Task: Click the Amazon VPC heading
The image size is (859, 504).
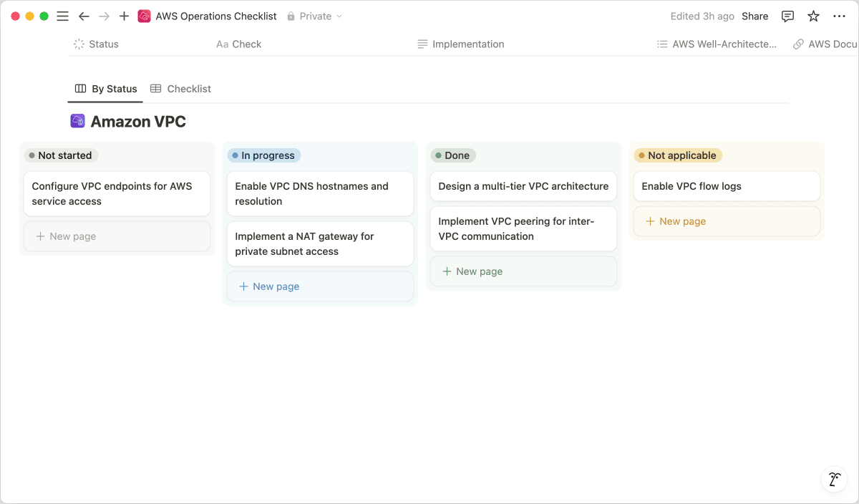Action: [x=138, y=122]
